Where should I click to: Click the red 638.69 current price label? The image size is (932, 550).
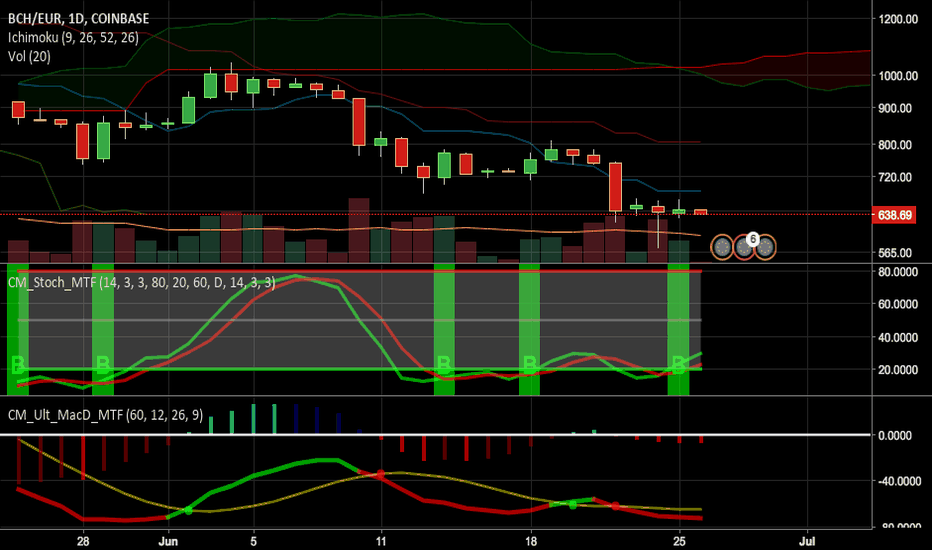pos(894,215)
